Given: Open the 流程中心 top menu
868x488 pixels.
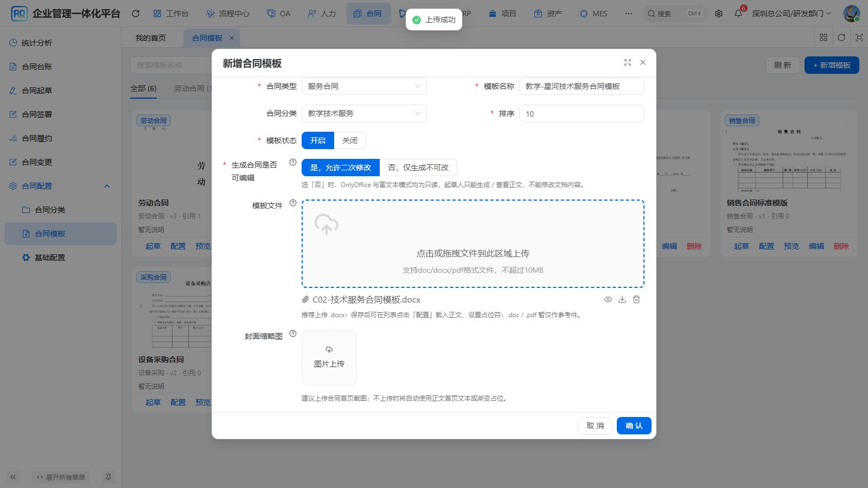Looking at the screenshot, I should point(228,14).
